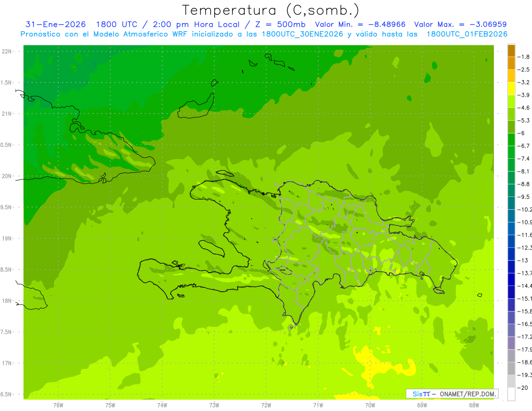Select the validity stamp "1800UTC_01FEB2026"

point(467,34)
